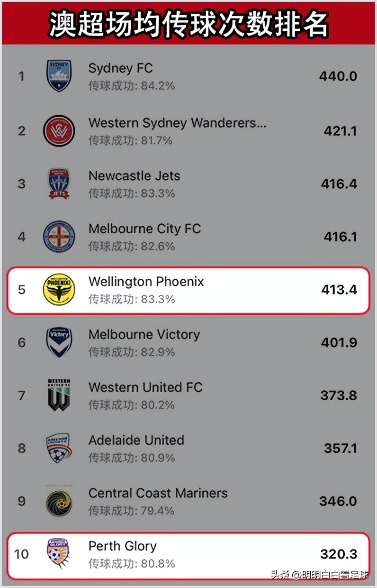Tap the Melbourne Victory shield icon
This screenshot has height=588, width=377.
point(59,342)
